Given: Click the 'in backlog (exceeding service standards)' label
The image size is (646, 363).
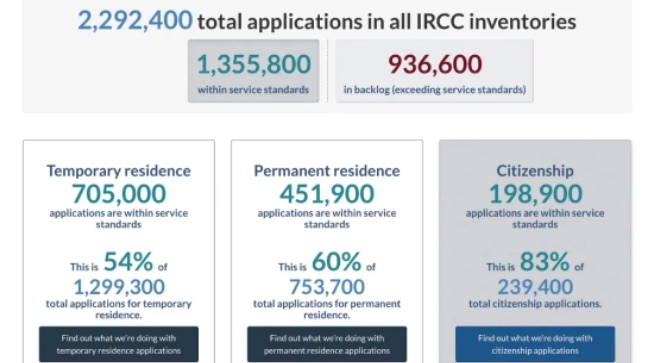Looking at the screenshot, I should [435, 90].
